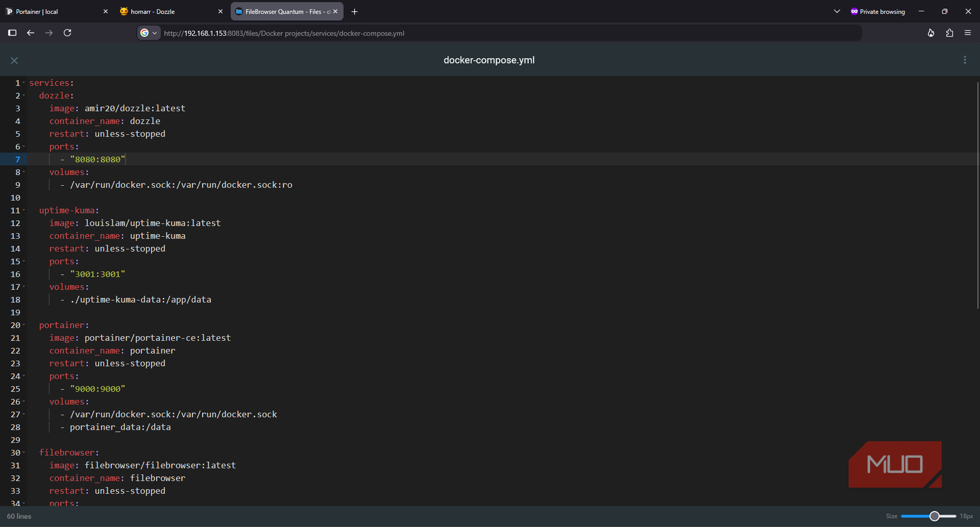The image size is (980, 527).
Task: Collapse the filebrowser block at line 30
Action: pyautogui.click(x=24, y=453)
